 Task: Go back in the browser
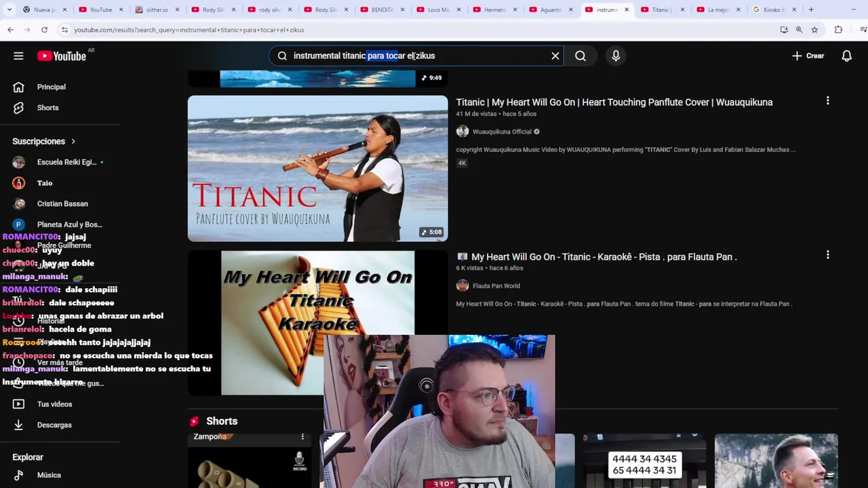click(10, 30)
